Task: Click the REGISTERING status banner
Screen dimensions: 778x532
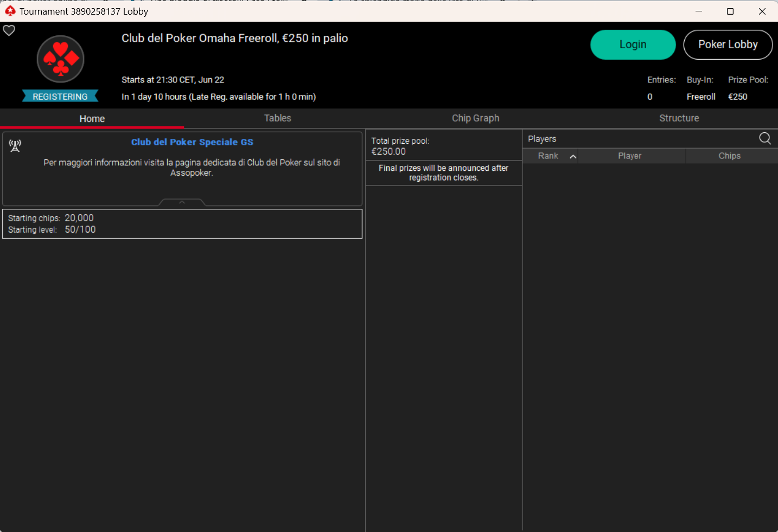Action: coord(60,97)
